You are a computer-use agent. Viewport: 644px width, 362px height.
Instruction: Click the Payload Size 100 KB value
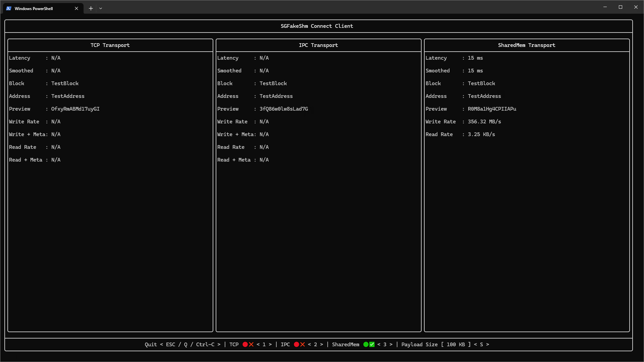tap(456, 345)
